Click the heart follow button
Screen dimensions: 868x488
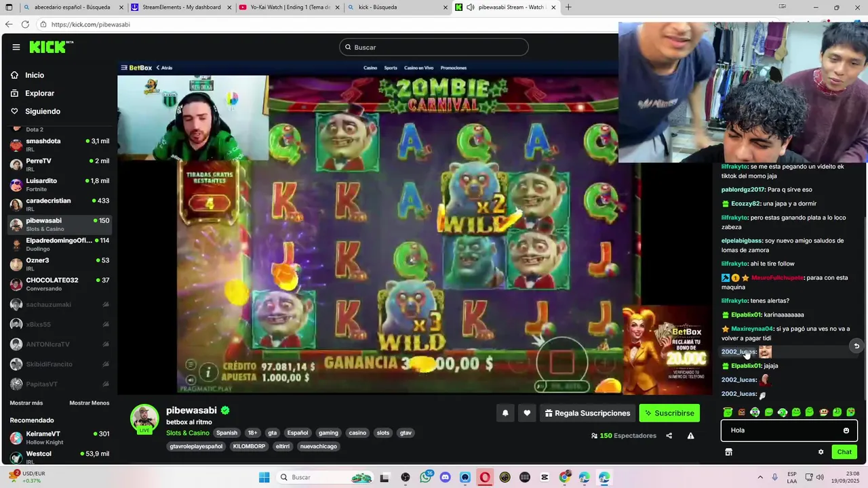pyautogui.click(x=527, y=413)
